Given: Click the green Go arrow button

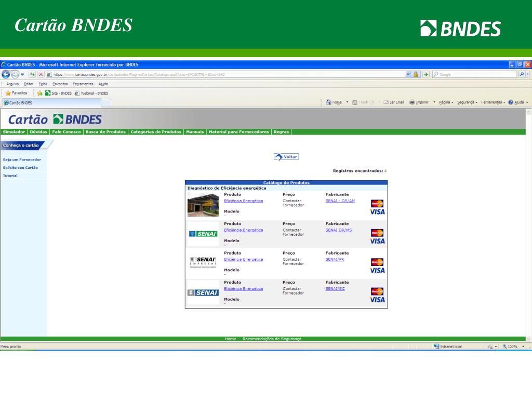Looking at the screenshot, I should click(426, 74).
